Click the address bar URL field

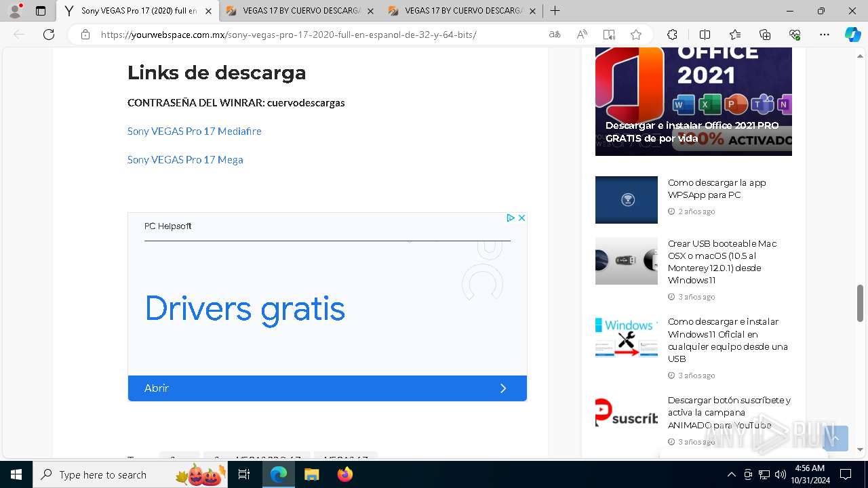288,35
